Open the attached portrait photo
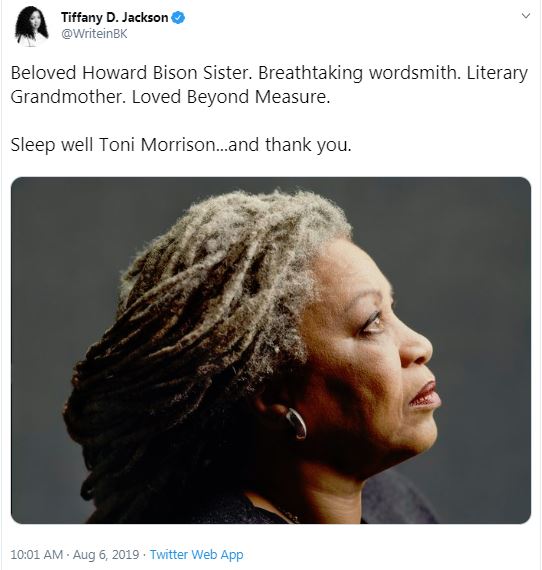 271,350
